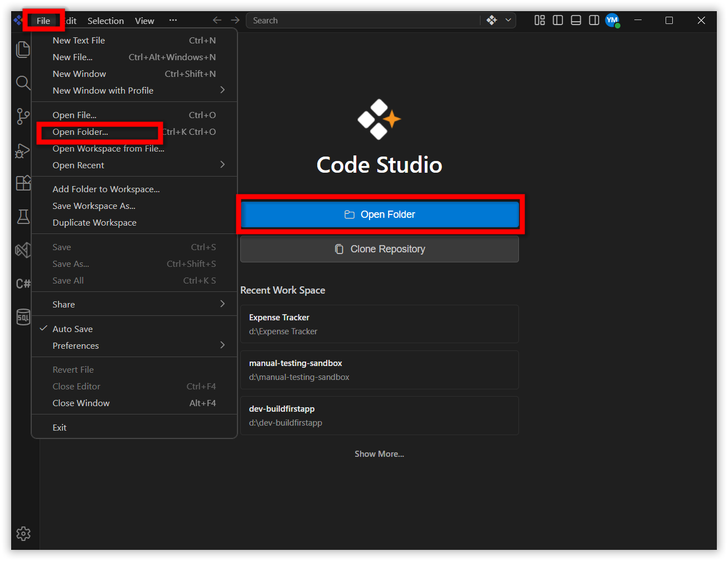Open the Selection menu
The height and width of the screenshot is (561, 728).
tap(105, 21)
